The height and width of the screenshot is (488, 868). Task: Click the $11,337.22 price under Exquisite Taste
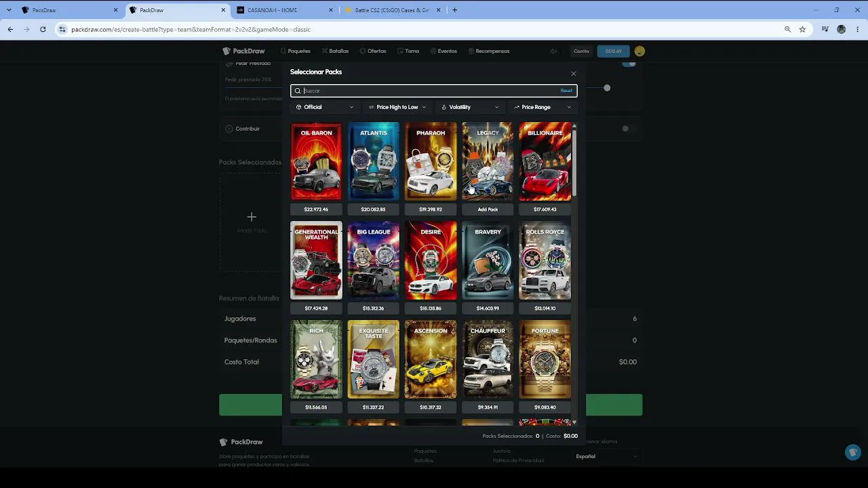374,407
